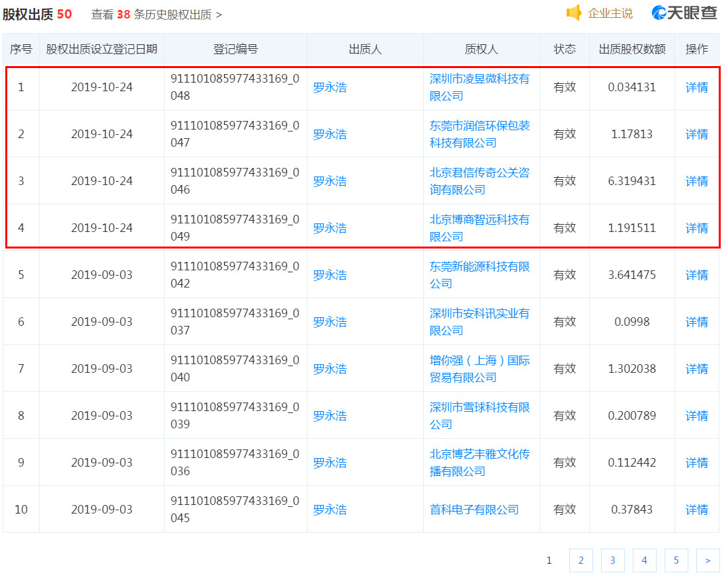
Task: Click pledged amount 0.0998
Action: [x=632, y=322]
